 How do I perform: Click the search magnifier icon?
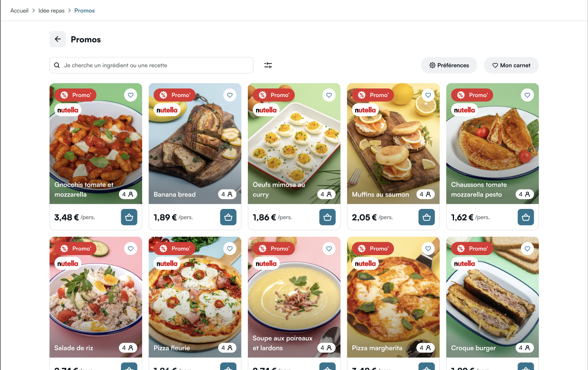(x=57, y=65)
